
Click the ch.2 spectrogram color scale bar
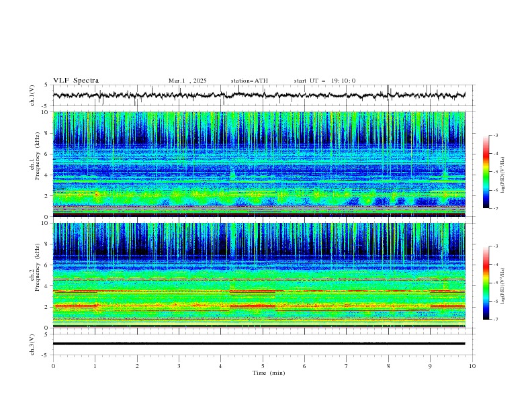(x=486, y=283)
